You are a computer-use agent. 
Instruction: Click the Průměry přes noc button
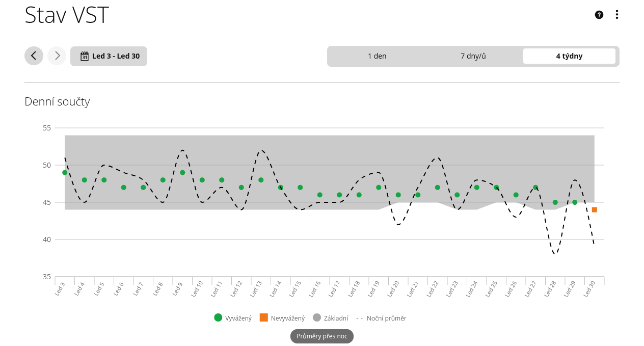(x=322, y=336)
